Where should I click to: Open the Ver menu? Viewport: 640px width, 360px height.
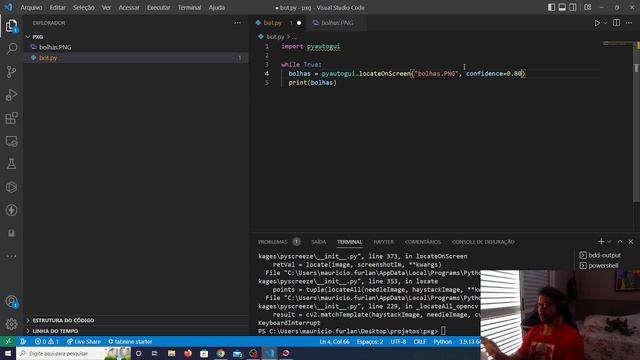[106, 7]
